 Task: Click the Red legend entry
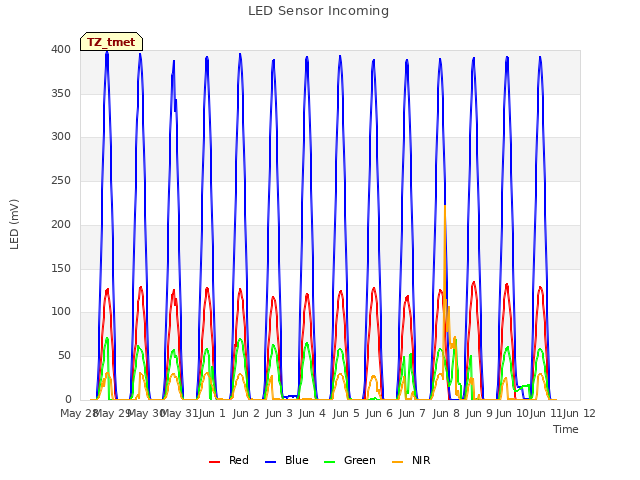[229, 460]
